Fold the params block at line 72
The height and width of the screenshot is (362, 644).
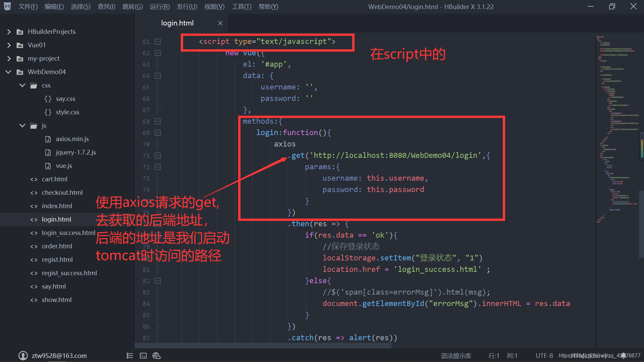pos(158,167)
